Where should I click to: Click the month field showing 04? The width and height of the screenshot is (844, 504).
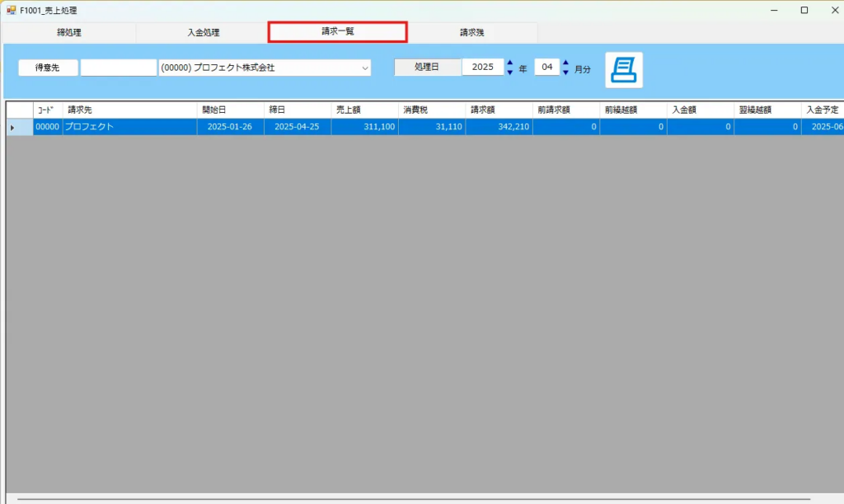click(547, 68)
